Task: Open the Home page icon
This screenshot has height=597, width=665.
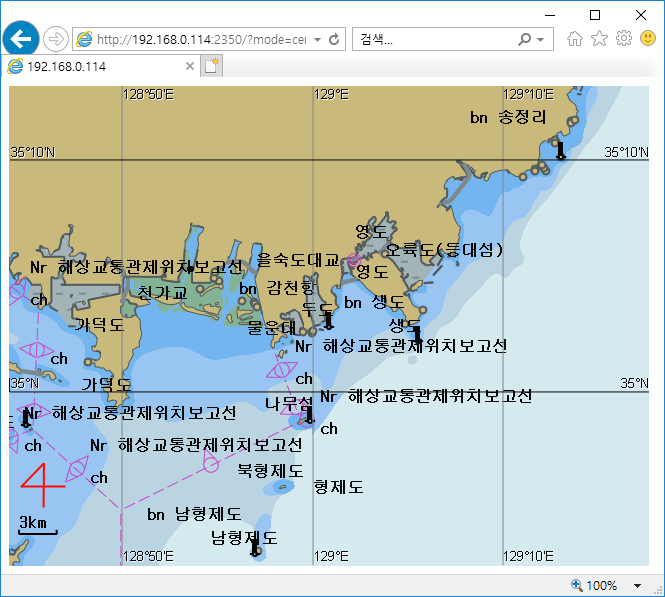Action: 574,39
